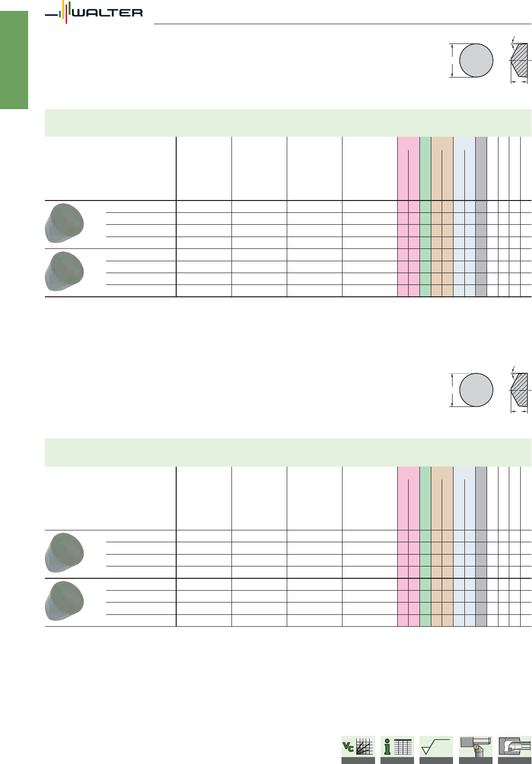
Task: Click first insert photo in upper table
Action: pos(64,223)
